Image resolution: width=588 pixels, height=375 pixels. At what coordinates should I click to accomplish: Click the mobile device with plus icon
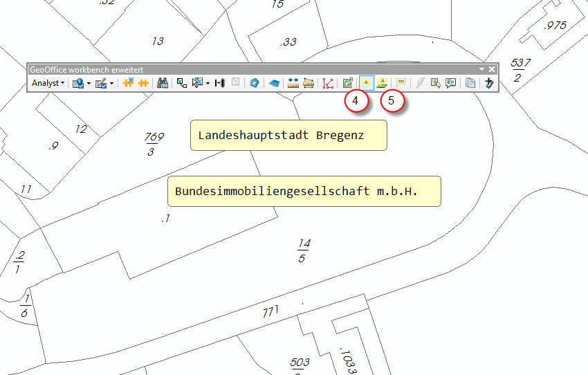click(x=489, y=83)
